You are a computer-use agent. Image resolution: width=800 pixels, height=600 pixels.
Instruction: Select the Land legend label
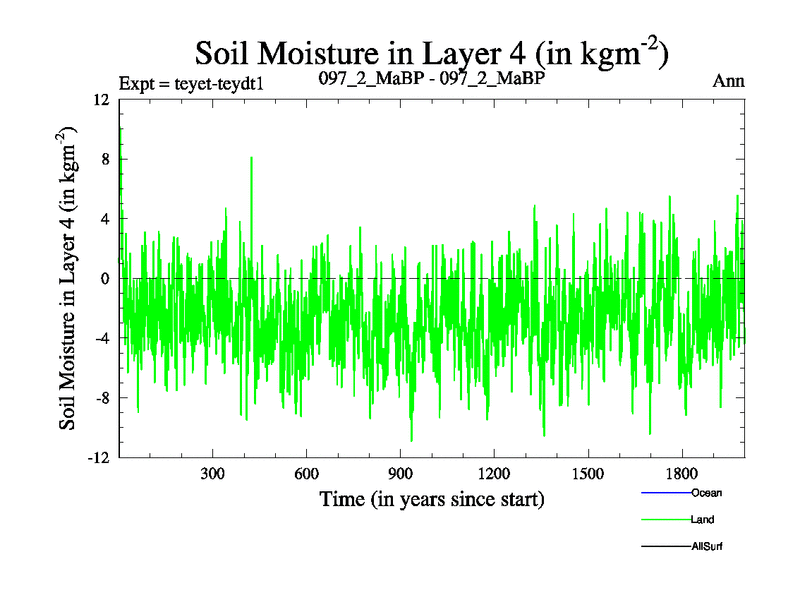pyautogui.click(x=702, y=520)
